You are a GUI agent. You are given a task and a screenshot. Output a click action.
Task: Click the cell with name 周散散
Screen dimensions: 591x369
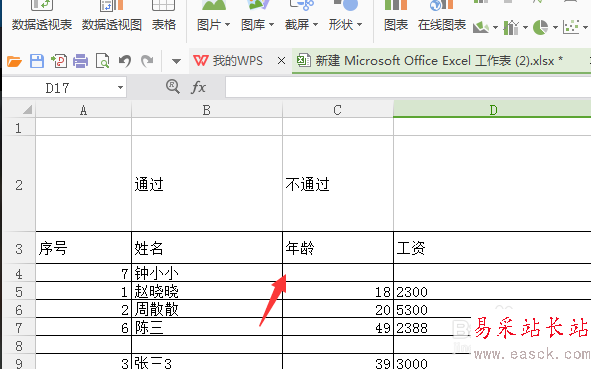pyautogui.click(x=207, y=309)
